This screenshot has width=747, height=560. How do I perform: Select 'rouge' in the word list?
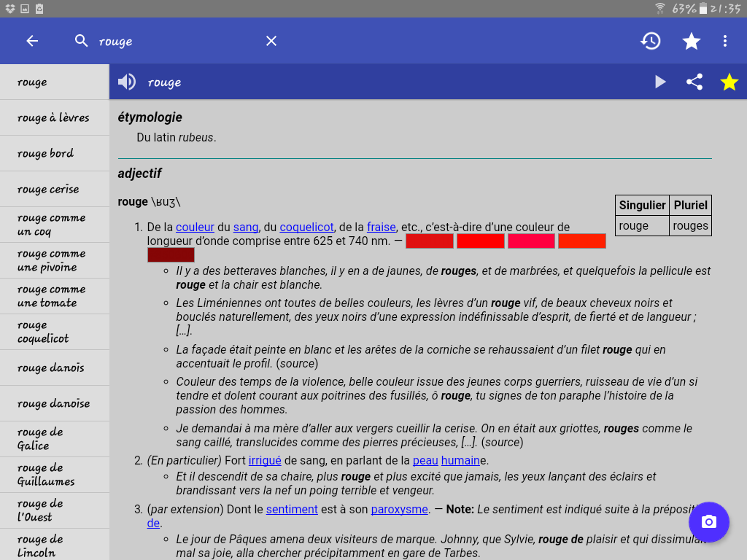coord(55,82)
